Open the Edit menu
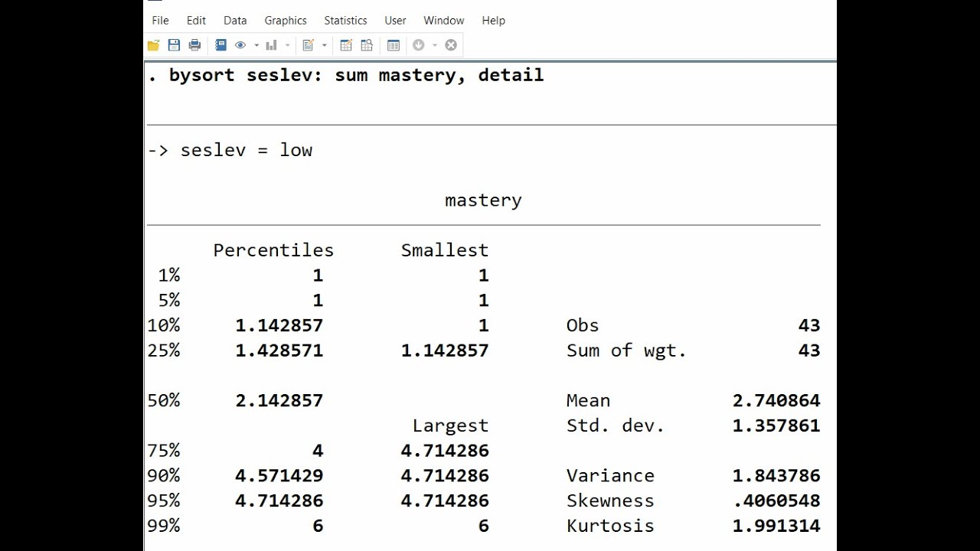Screen dimensions: 980x551 tap(196, 21)
